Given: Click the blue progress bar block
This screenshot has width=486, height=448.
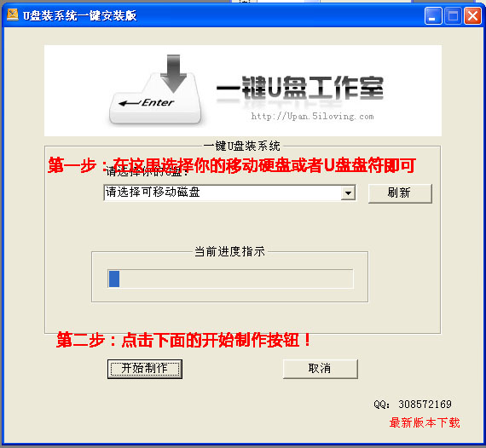Looking at the screenshot, I should [x=114, y=279].
